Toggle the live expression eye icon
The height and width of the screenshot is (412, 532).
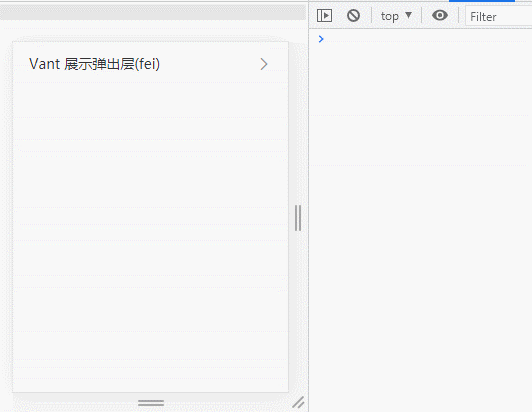440,15
